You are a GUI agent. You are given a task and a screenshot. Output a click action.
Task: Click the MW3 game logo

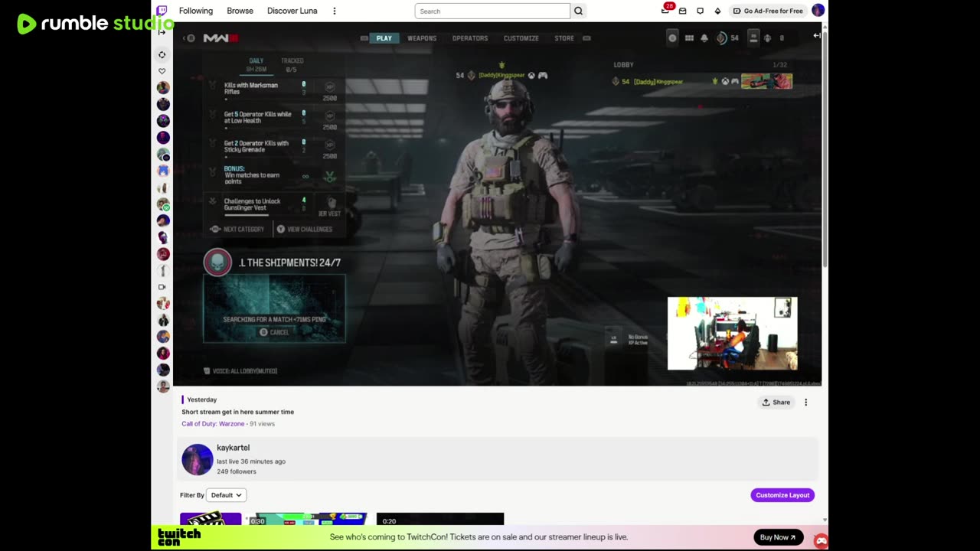pyautogui.click(x=220, y=38)
